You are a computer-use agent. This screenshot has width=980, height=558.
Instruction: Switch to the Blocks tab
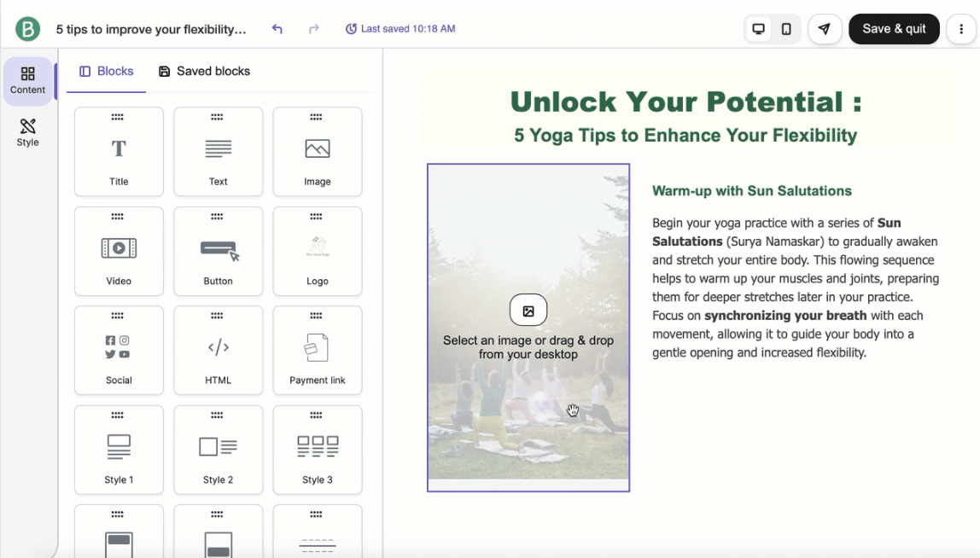[106, 71]
